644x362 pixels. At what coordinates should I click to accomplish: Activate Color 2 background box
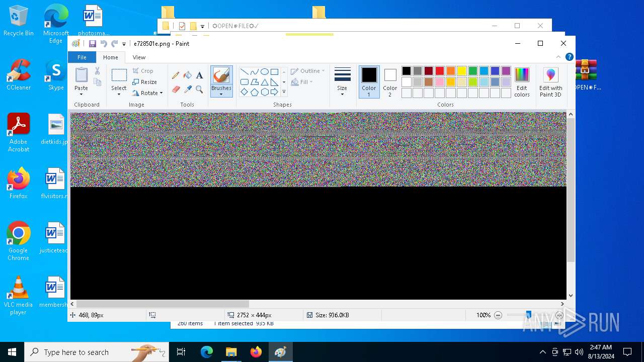click(x=390, y=82)
